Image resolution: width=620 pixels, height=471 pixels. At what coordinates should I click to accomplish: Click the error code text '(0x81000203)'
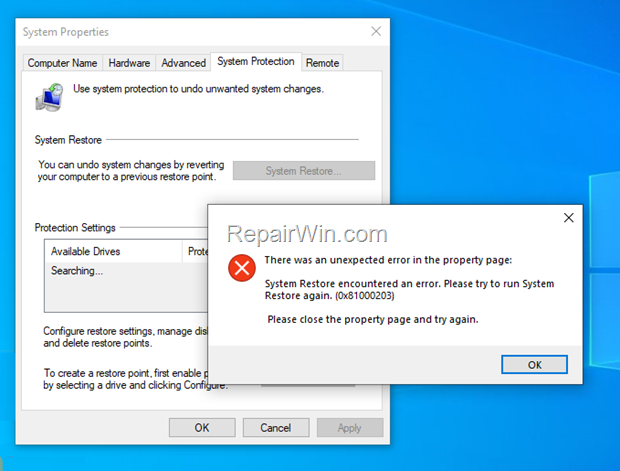pos(365,296)
